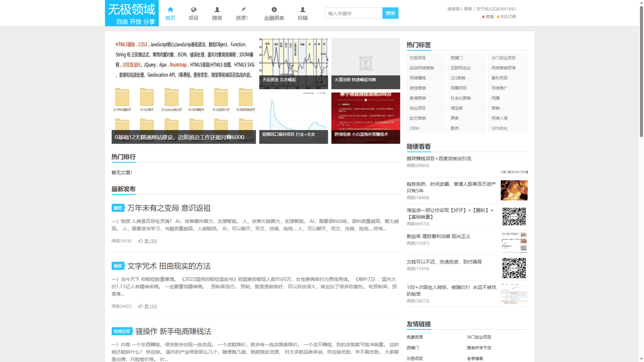Select the 捞偏门 hot tag

pyautogui.click(x=466, y=58)
